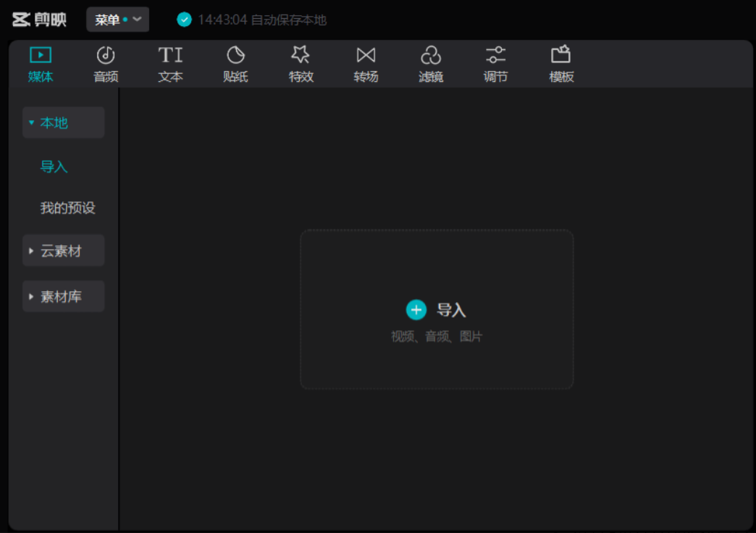
Task: Open the 贴纸 stickers tab icon
Action: tap(236, 55)
